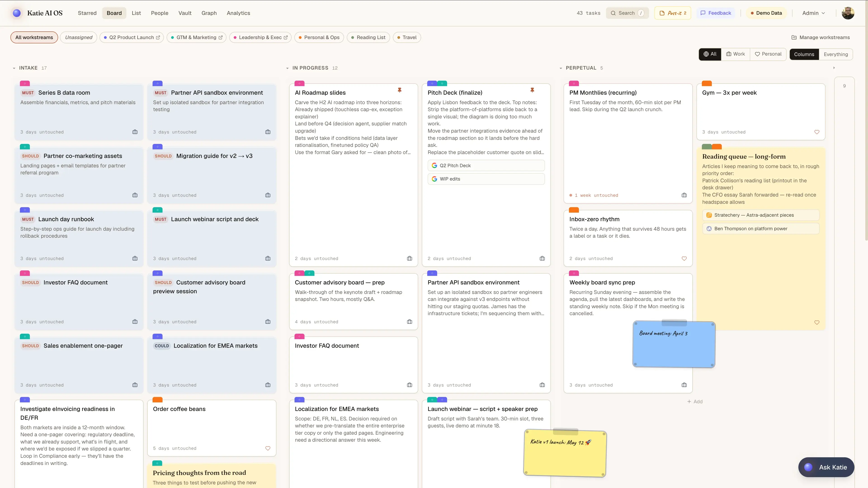The width and height of the screenshot is (868, 488).
Task: Filter by All workstreams chip
Action: tap(34, 37)
